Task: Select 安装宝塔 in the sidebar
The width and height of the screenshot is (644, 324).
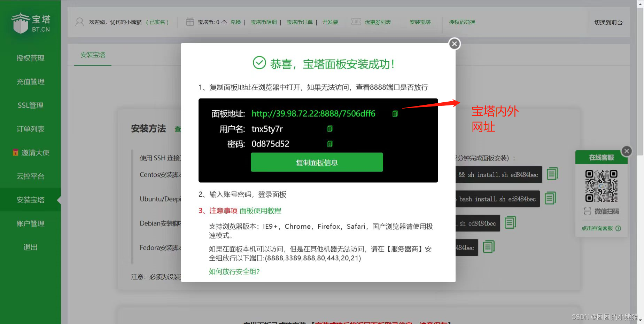Action: point(30,200)
